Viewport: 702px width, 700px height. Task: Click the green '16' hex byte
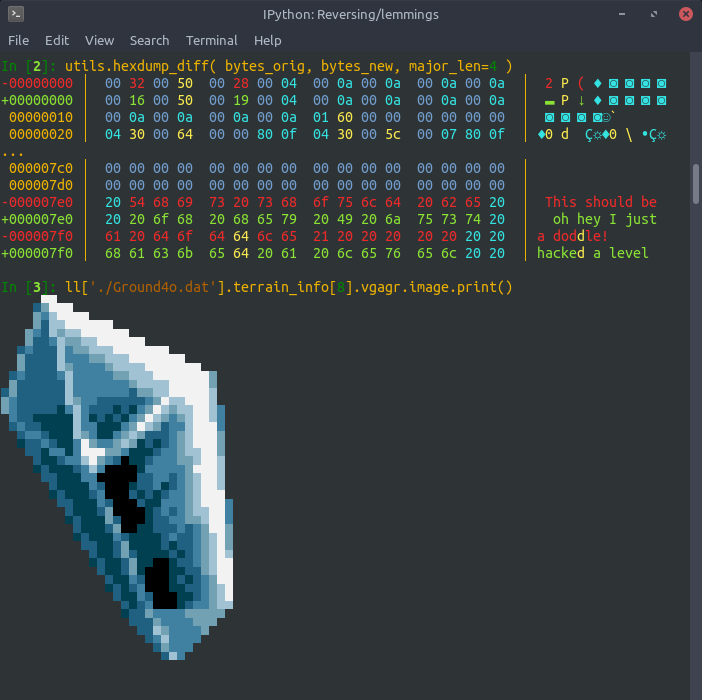click(137, 100)
